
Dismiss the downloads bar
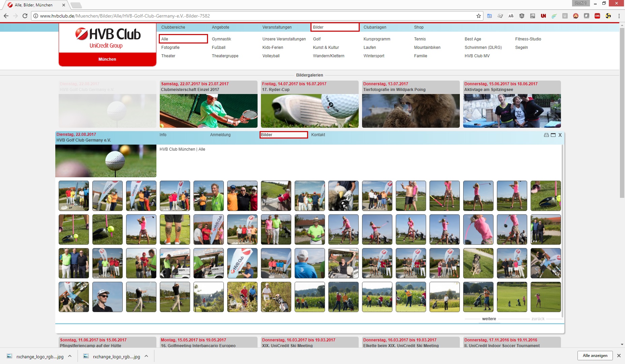[x=619, y=356]
